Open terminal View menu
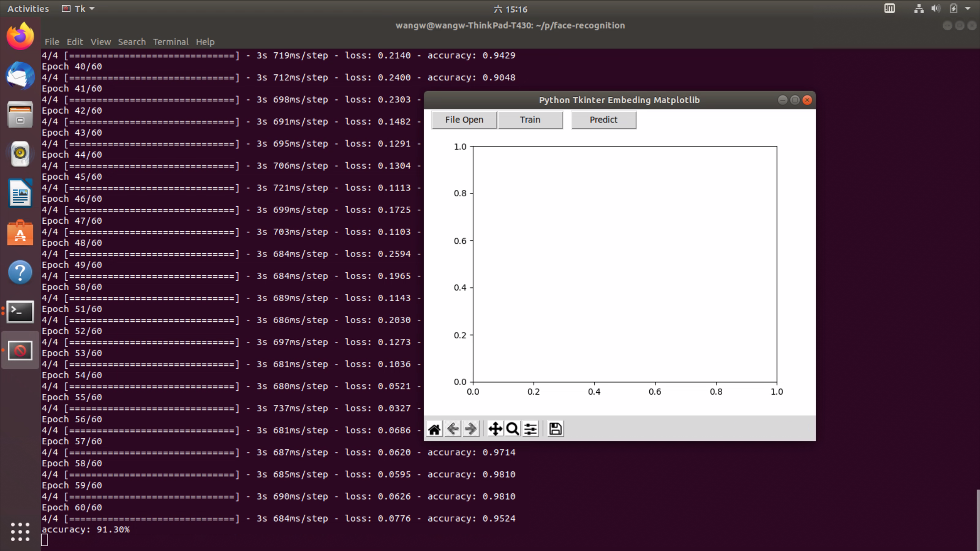 pos(100,42)
